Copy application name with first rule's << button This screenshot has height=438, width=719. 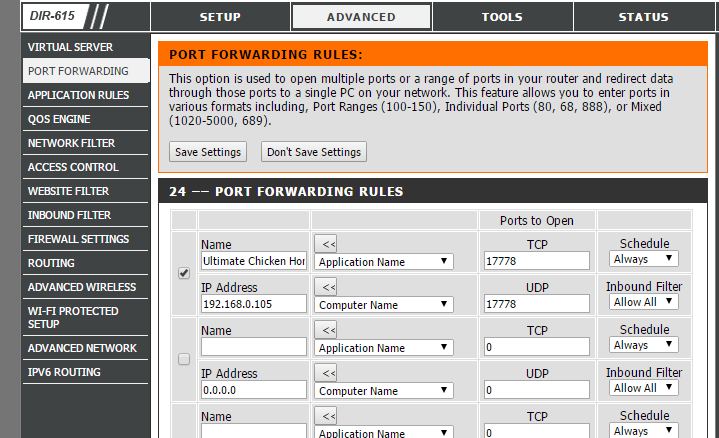point(326,244)
